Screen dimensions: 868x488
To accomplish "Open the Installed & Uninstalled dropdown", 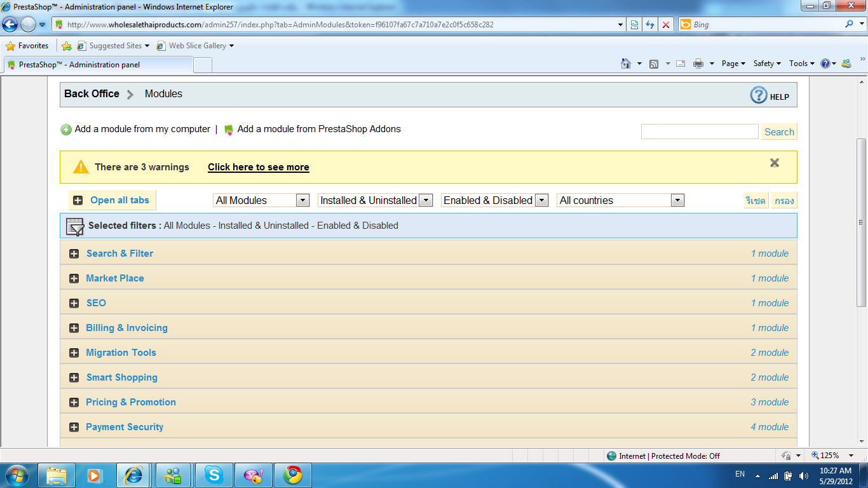I will 375,200.
